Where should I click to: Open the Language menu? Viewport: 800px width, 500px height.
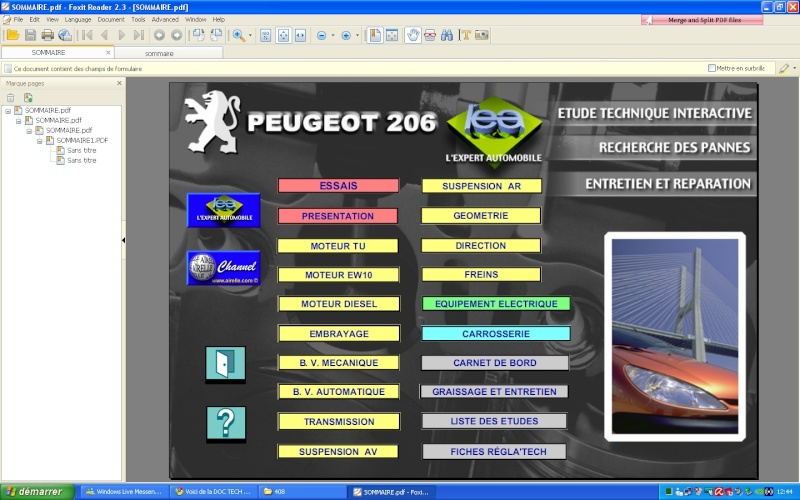(78, 19)
